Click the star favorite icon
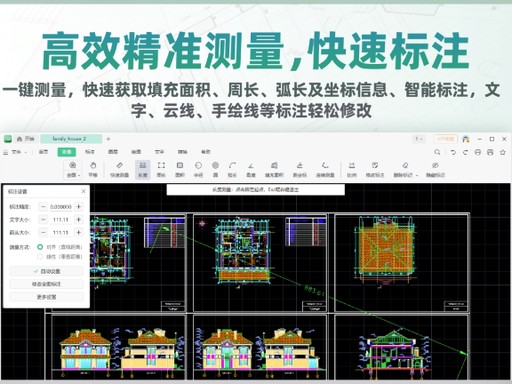This screenshot has height=384, width=512. (x=503, y=152)
